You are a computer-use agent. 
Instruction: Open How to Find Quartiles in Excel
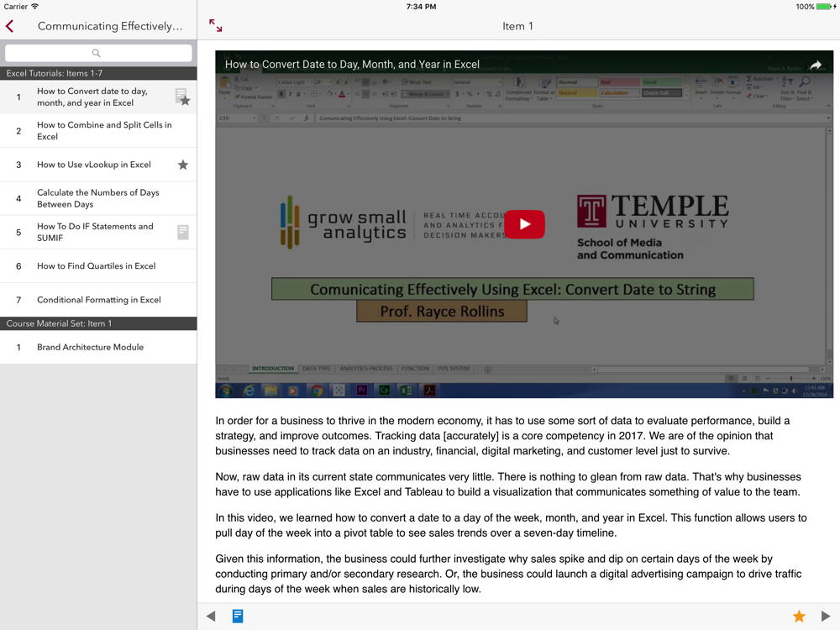[x=98, y=265]
